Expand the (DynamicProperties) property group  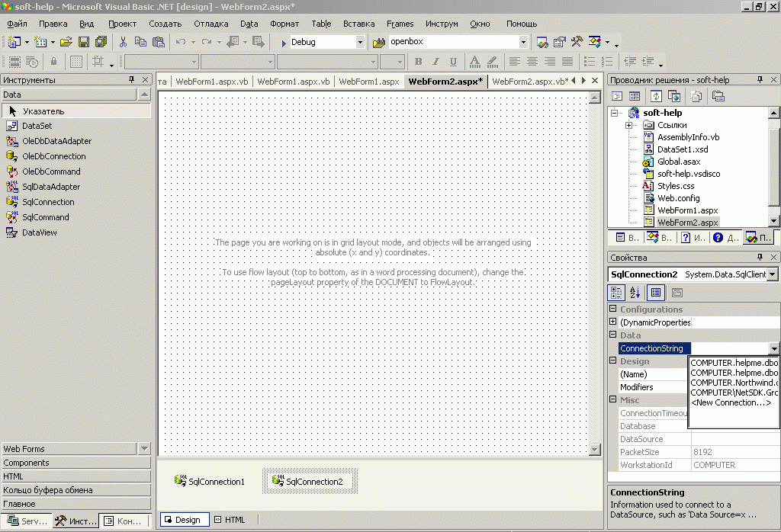pyautogui.click(x=613, y=322)
